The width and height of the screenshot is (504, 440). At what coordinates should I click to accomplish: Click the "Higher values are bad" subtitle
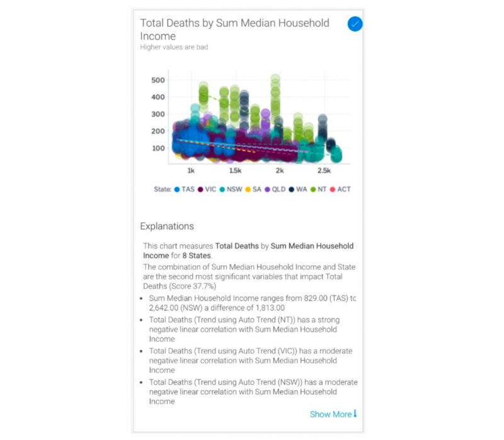(x=174, y=47)
